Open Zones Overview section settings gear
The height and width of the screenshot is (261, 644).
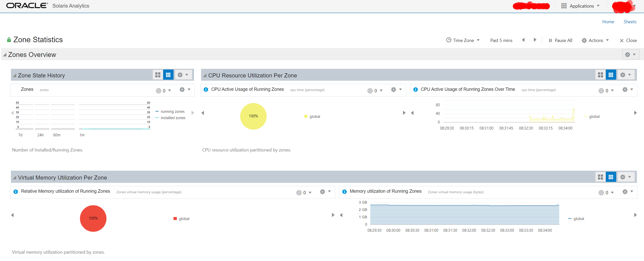coord(631,54)
